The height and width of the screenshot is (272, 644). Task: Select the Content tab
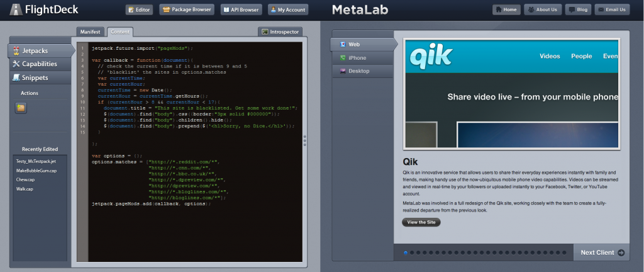pos(119,31)
